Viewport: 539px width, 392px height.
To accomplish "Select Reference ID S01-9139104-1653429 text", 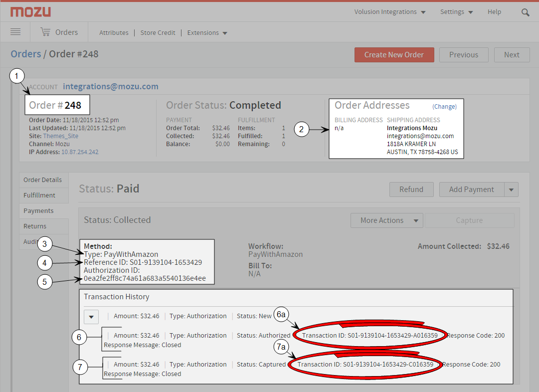I will click(x=143, y=262).
